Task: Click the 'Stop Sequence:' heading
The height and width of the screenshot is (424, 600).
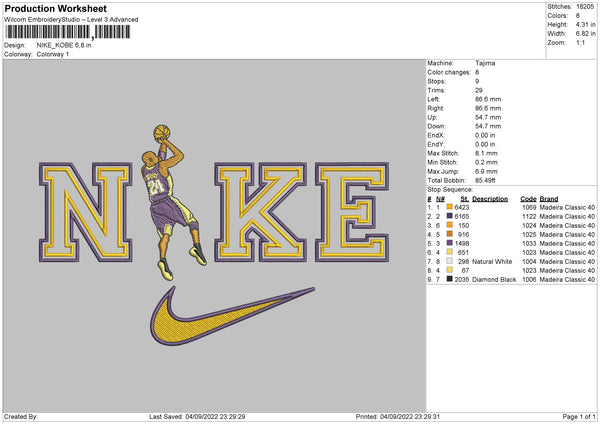Action: [450, 190]
